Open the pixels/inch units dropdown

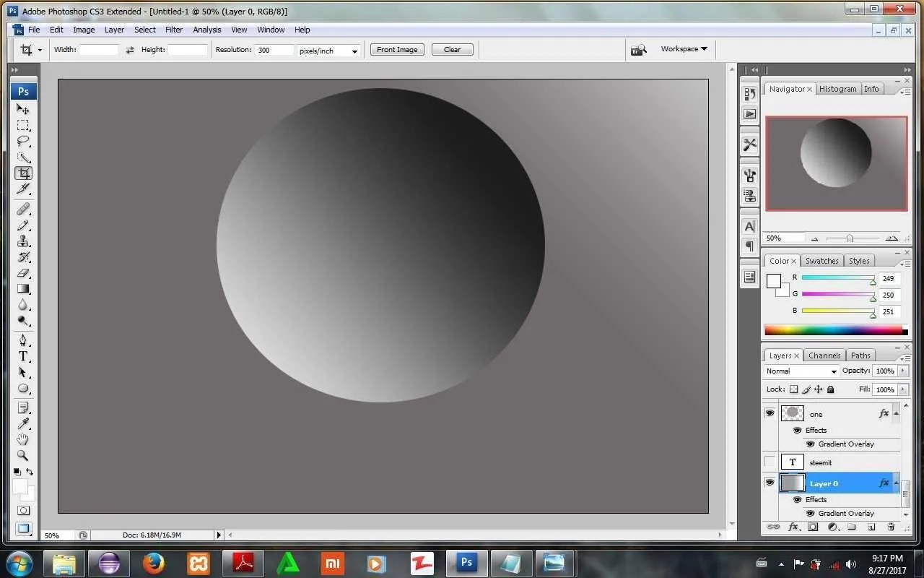coord(328,51)
